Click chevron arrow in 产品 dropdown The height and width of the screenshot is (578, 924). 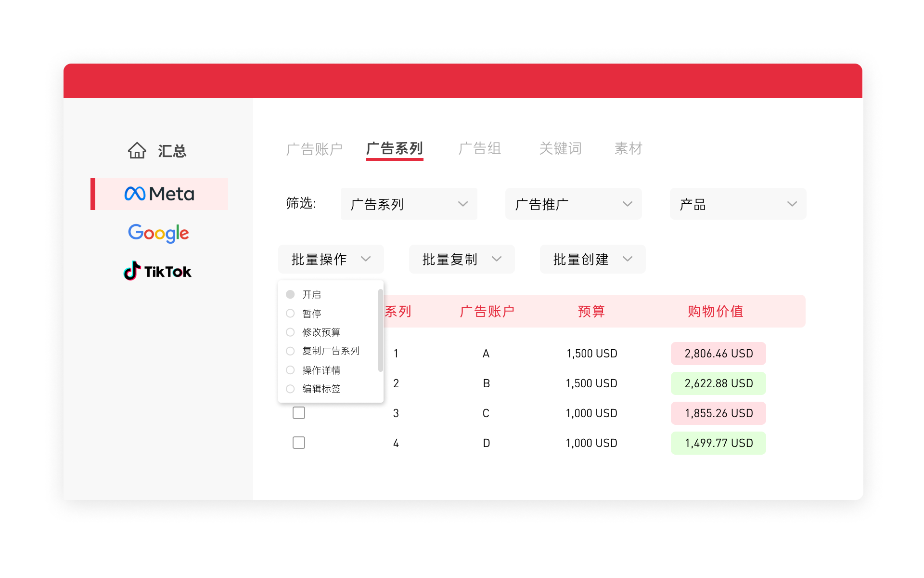point(792,204)
